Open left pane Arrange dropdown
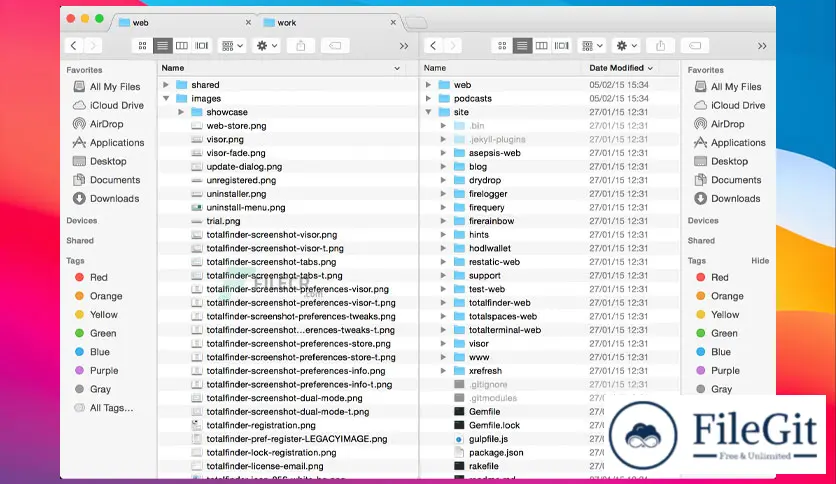The width and height of the screenshot is (836, 484). (232, 46)
